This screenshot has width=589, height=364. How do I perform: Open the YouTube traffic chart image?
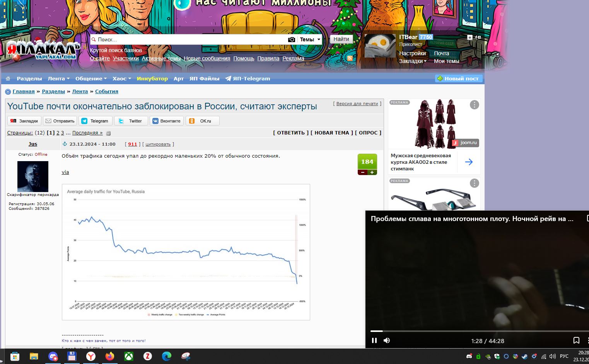[186, 252]
